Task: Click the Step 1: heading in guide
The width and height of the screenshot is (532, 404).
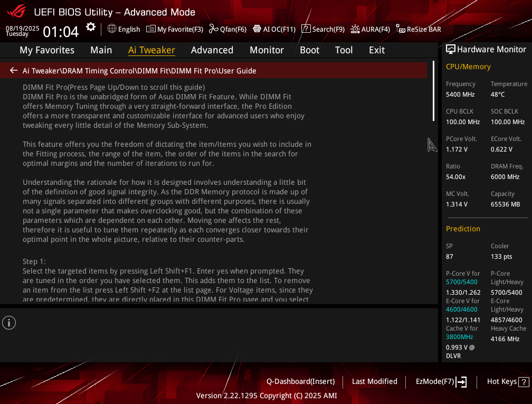Action: pos(34,261)
